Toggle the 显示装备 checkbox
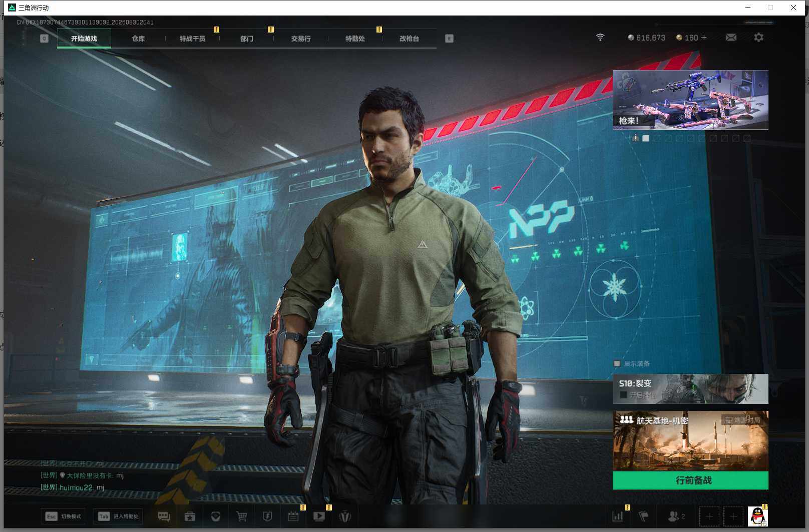This screenshot has height=532, width=809. [617, 364]
